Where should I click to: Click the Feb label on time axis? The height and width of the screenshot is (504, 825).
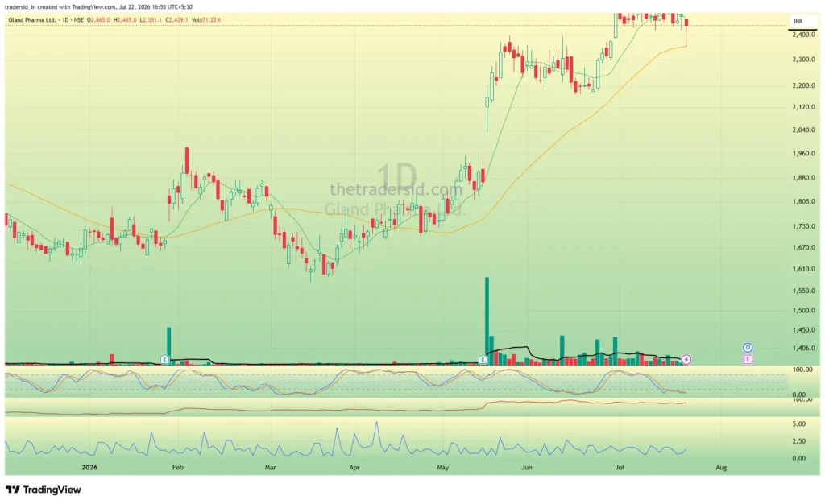pyautogui.click(x=178, y=467)
